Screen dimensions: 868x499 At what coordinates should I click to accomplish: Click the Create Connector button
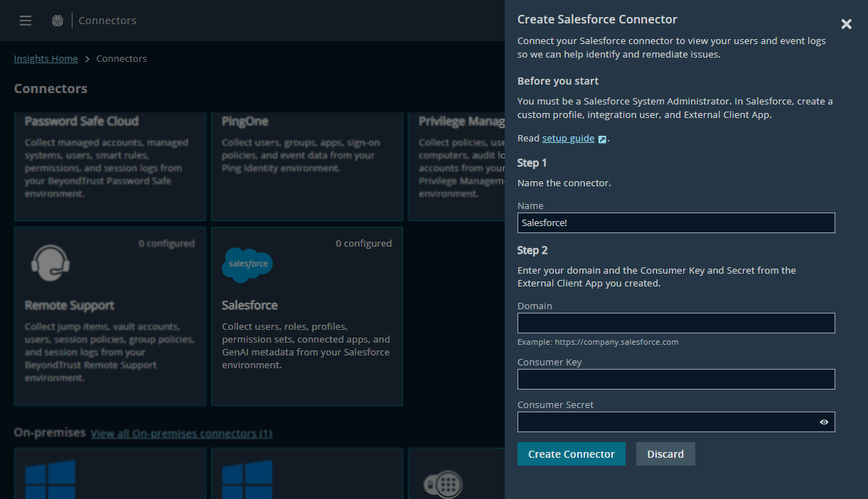[572, 454]
